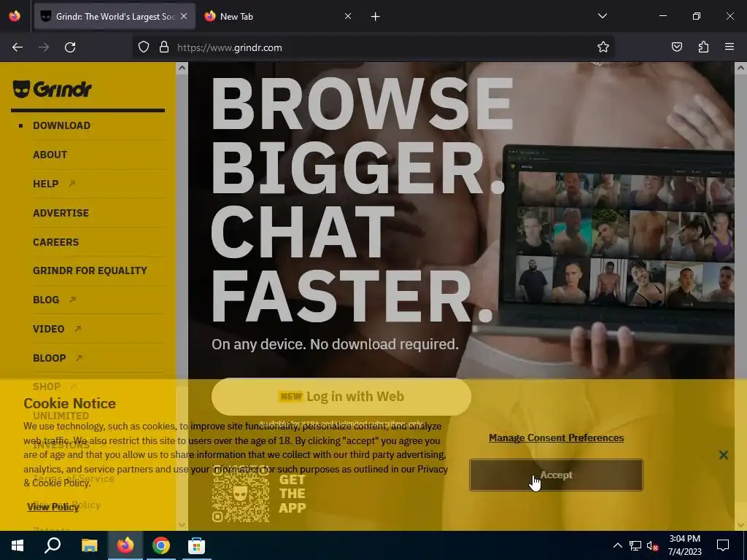This screenshot has height=560, width=747.
Task: Open the HELP external link
Action: [54, 184]
